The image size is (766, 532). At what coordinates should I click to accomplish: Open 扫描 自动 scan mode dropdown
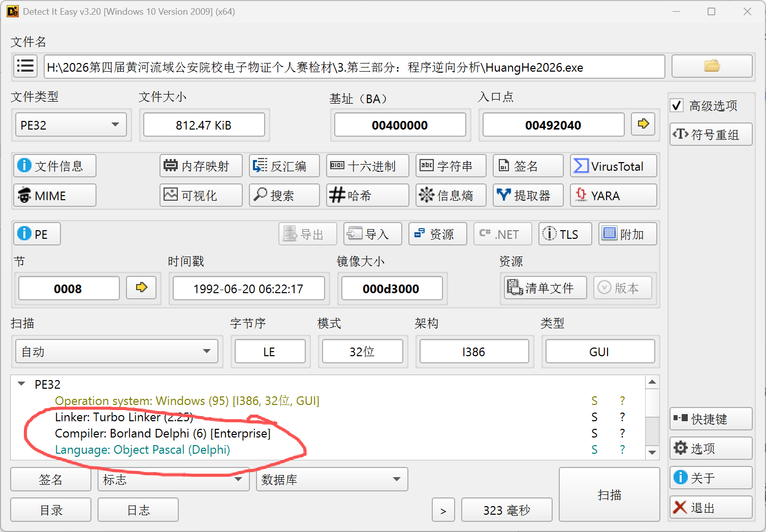(117, 352)
